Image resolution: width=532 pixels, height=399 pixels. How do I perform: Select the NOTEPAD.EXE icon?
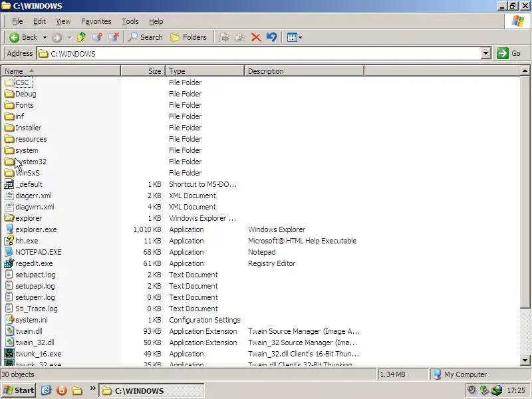tap(9, 252)
